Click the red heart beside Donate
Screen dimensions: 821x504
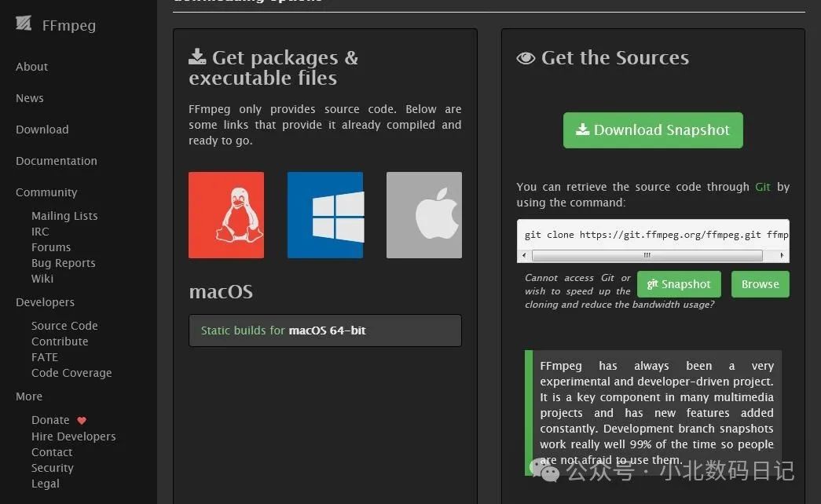(82, 421)
